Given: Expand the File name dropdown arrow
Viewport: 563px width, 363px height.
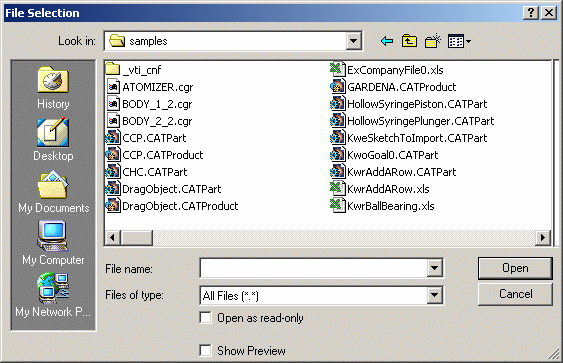Looking at the screenshot, I should (434, 268).
